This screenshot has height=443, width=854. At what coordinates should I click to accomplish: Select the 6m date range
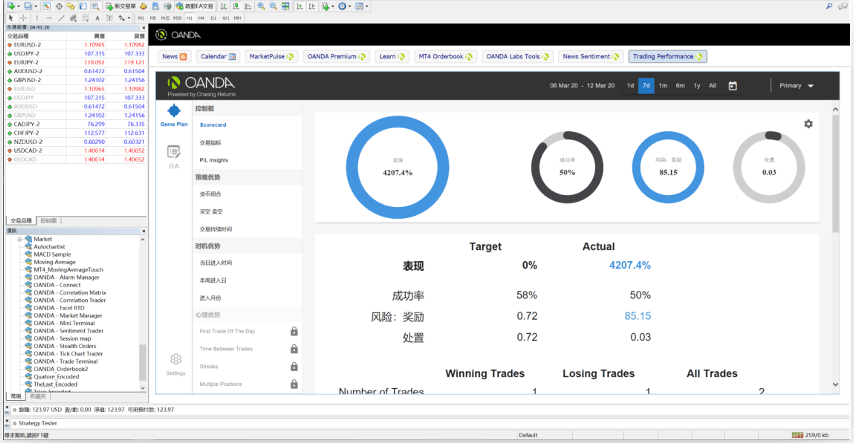click(680, 86)
